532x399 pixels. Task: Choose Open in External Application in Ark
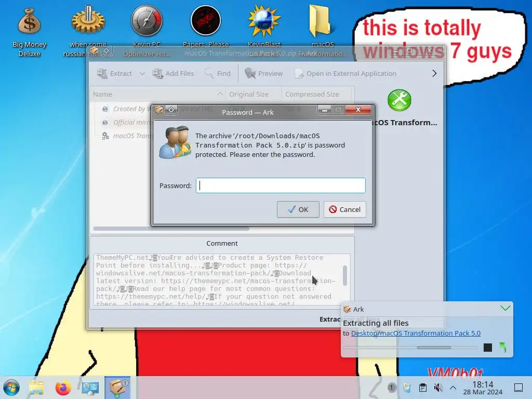345,73
